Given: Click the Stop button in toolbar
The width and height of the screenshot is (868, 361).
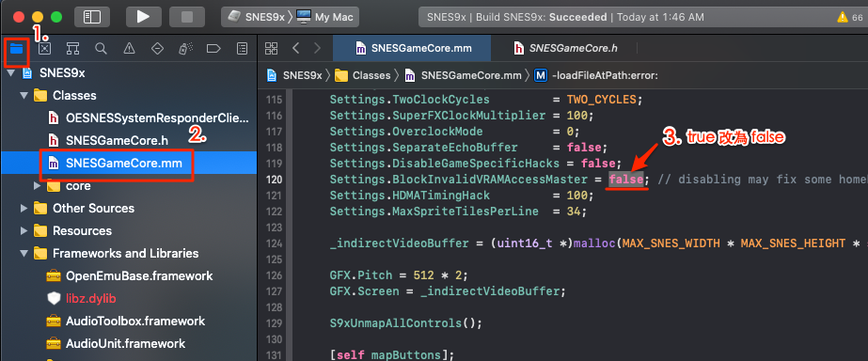Looking at the screenshot, I should pyautogui.click(x=186, y=17).
